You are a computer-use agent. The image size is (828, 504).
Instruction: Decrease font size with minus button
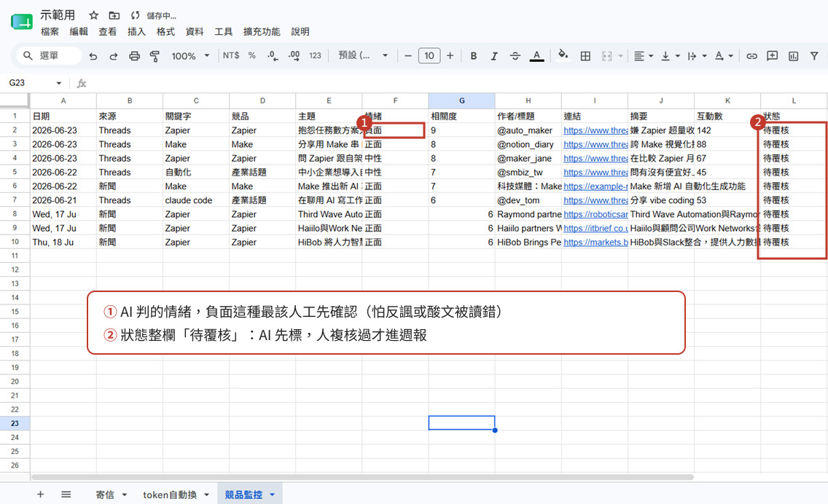tap(407, 55)
